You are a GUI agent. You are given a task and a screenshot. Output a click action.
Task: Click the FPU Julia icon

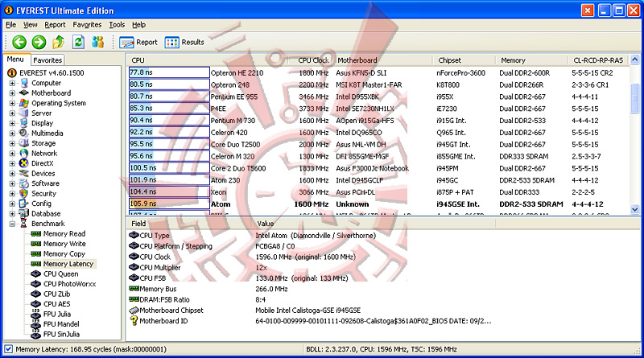36,314
